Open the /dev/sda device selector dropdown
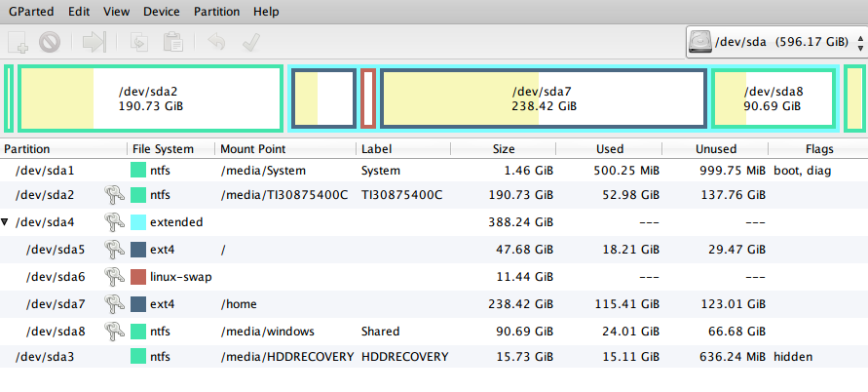The width and height of the screenshot is (868, 392). tap(775, 42)
